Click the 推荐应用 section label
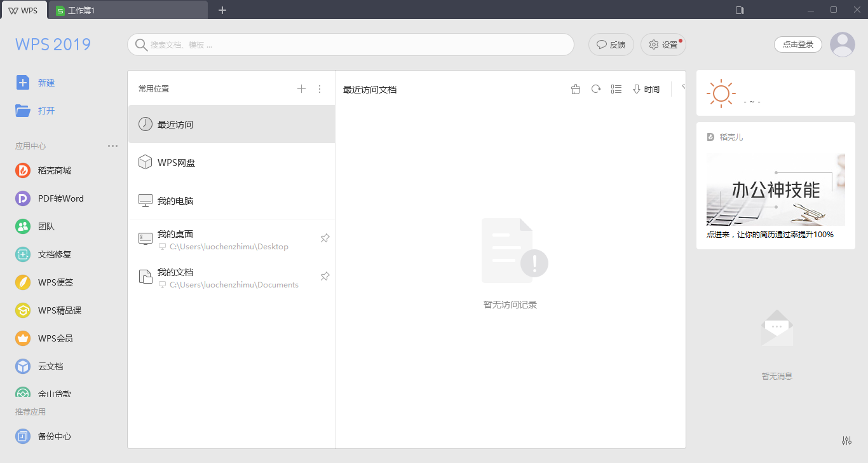868x463 pixels. (x=31, y=411)
